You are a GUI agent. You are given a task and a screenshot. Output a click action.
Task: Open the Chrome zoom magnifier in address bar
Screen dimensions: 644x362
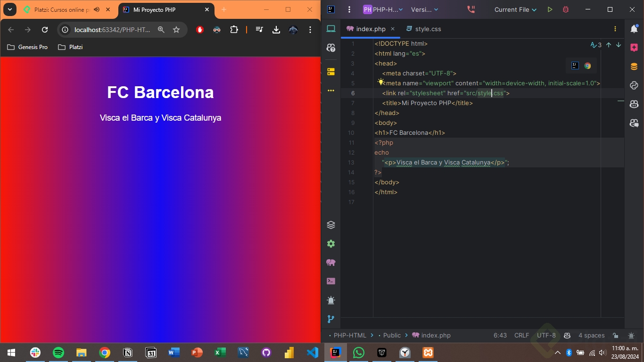click(x=161, y=30)
